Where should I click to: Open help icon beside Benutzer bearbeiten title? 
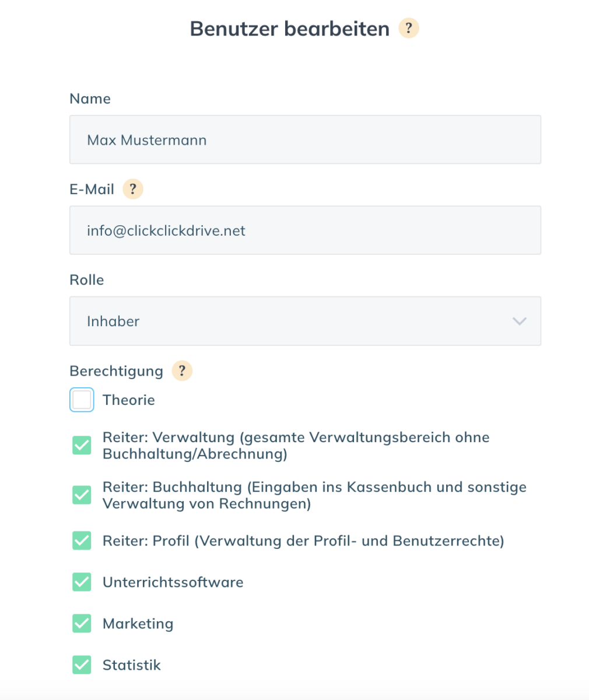409,28
